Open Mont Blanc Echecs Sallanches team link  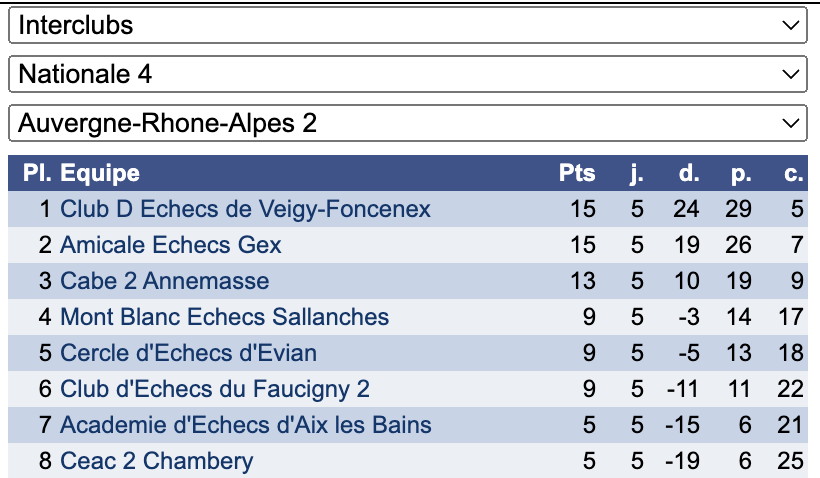[225, 317]
